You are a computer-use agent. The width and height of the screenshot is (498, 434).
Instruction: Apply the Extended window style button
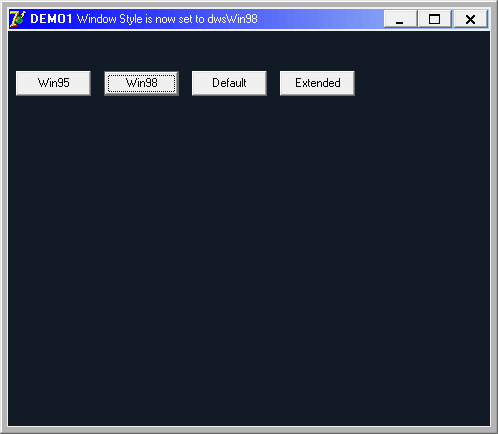point(317,83)
